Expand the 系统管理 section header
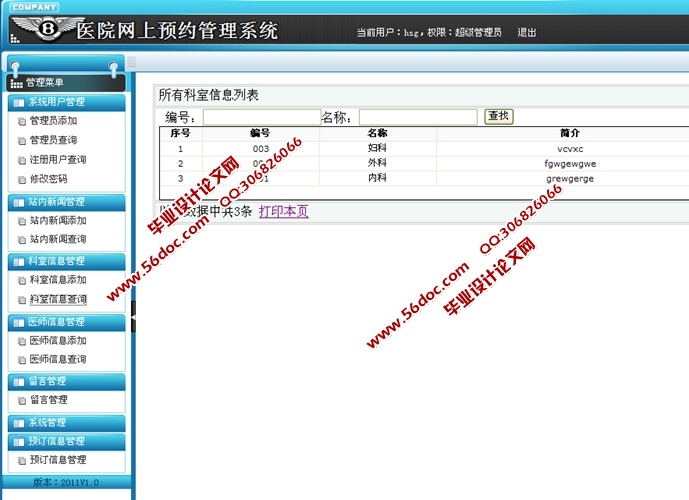Viewport: 689px width, 500px height. [66, 423]
